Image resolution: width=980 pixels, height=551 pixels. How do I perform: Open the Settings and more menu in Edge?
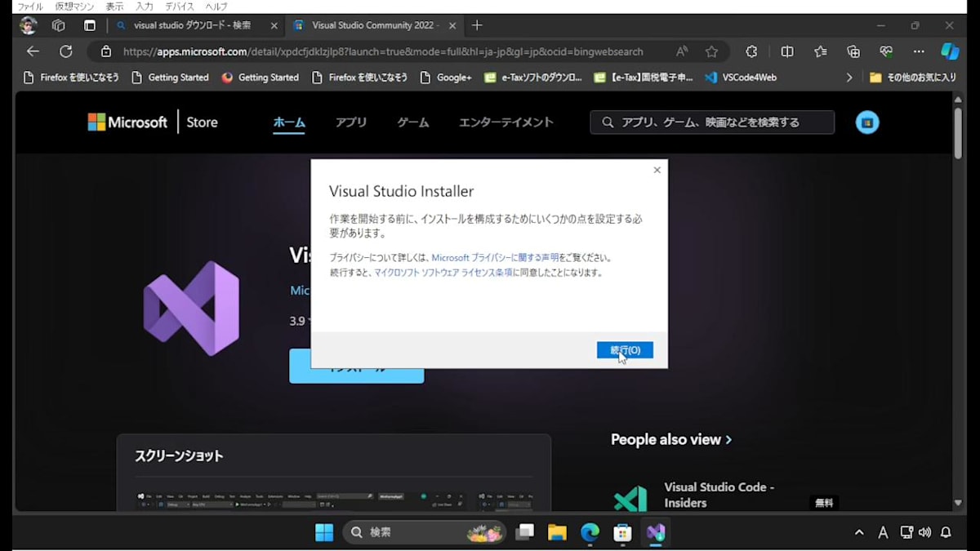pyautogui.click(x=918, y=51)
